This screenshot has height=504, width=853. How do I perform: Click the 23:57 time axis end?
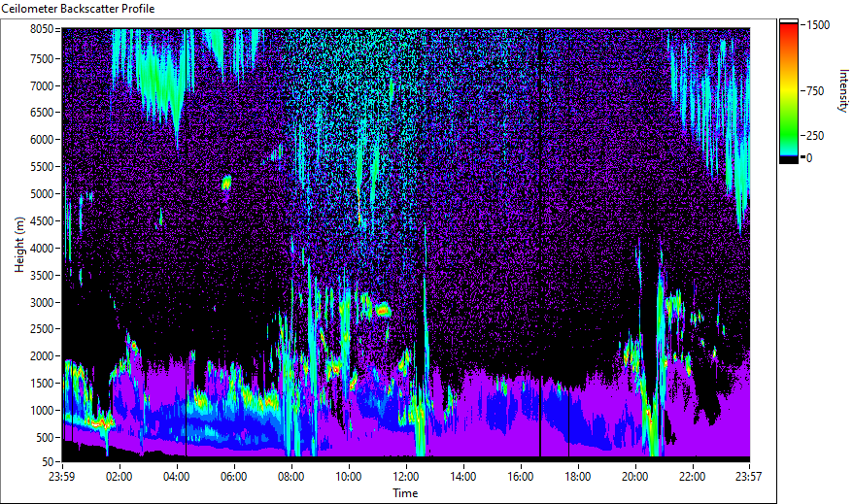(x=748, y=477)
